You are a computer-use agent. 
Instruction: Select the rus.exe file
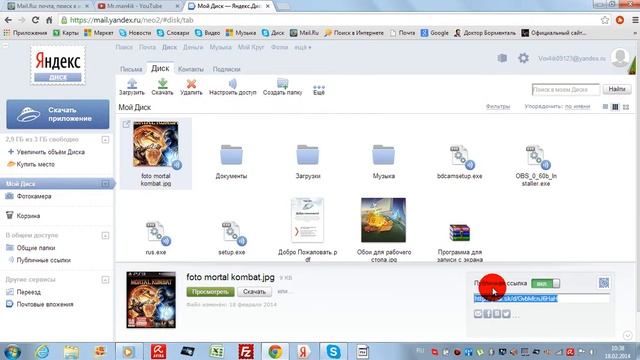(156, 238)
